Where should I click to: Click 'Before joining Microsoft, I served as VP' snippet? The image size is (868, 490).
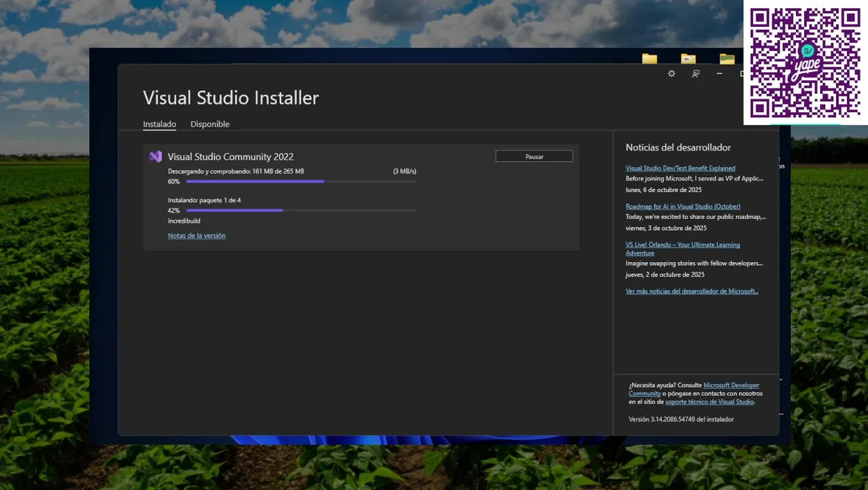click(694, 179)
